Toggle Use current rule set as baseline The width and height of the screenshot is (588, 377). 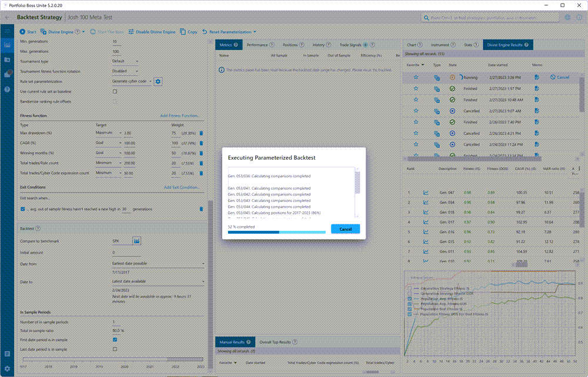click(115, 92)
